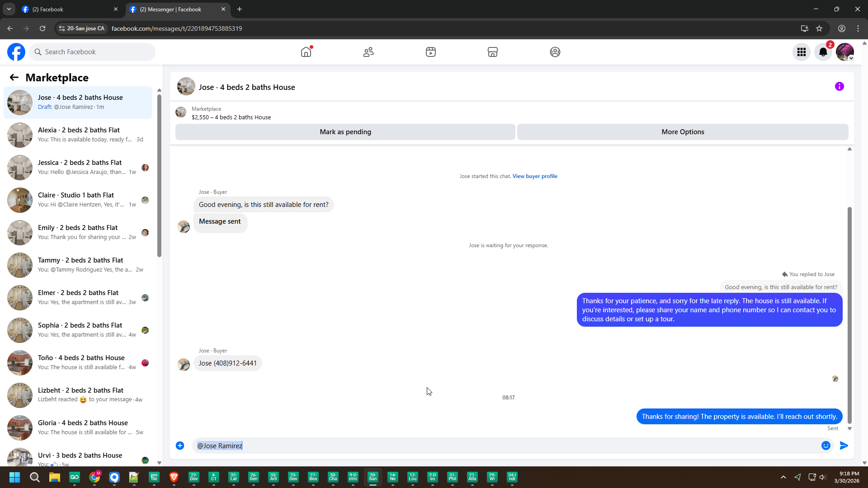868x488 pixels.
Task: Click More Options button
Action: click(x=683, y=132)
